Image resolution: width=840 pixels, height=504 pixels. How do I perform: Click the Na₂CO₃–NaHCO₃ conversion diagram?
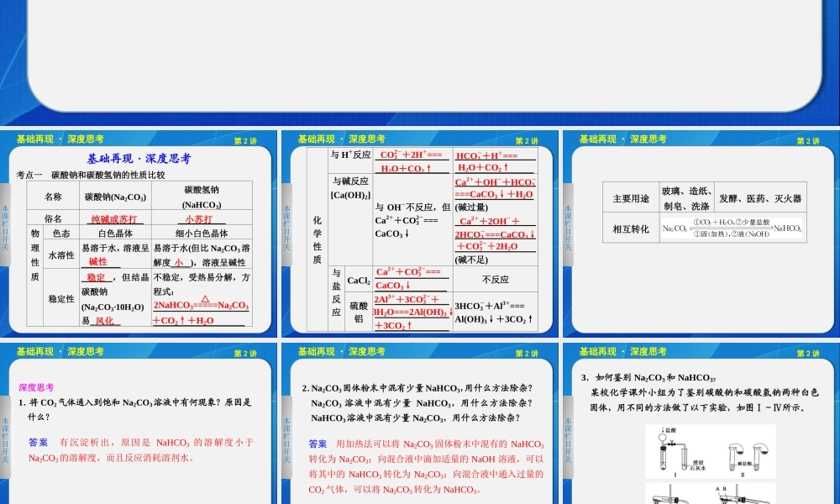click(x=732, y=228)
